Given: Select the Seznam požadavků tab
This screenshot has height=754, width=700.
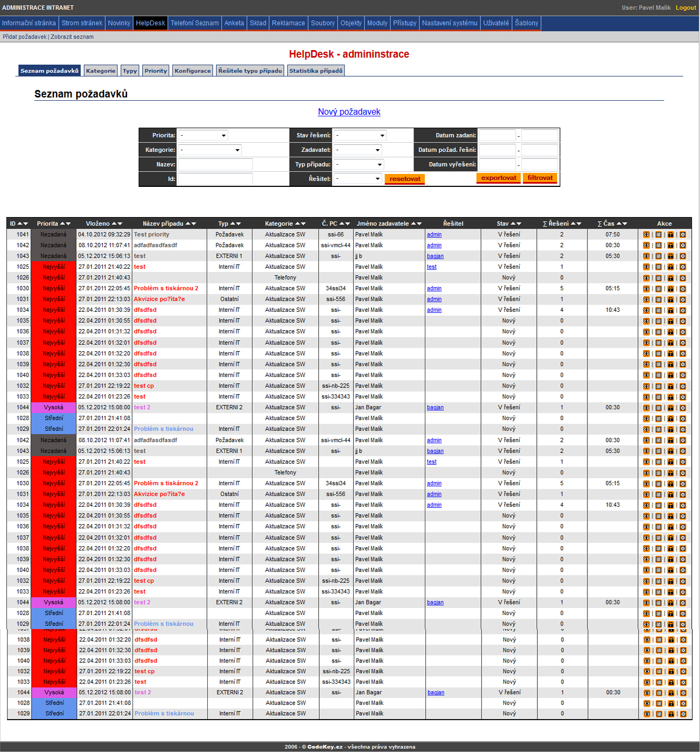Looking at the screenshot, I should coord(50,71).
